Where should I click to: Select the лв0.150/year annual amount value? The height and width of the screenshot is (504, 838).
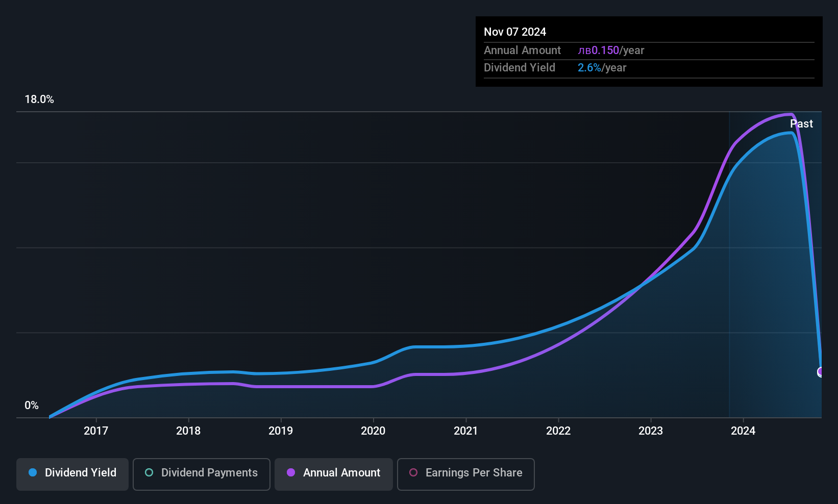[x=611, y=51]
